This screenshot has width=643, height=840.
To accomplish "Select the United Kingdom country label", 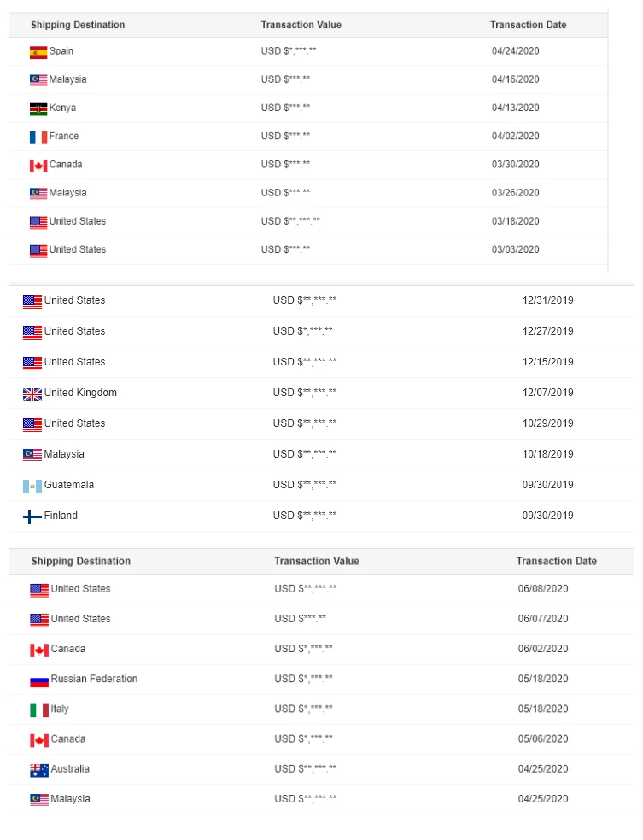I will click(80, 393).
